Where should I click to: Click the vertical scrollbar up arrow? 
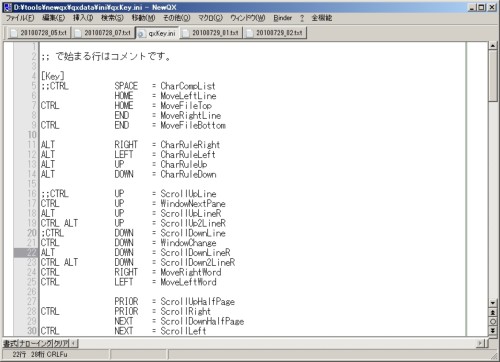[493, 46]
